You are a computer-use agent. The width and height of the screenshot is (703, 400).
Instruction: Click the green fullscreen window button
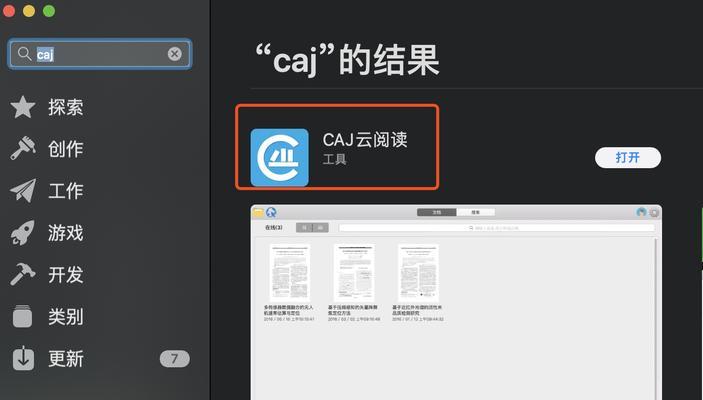point(49,11)
